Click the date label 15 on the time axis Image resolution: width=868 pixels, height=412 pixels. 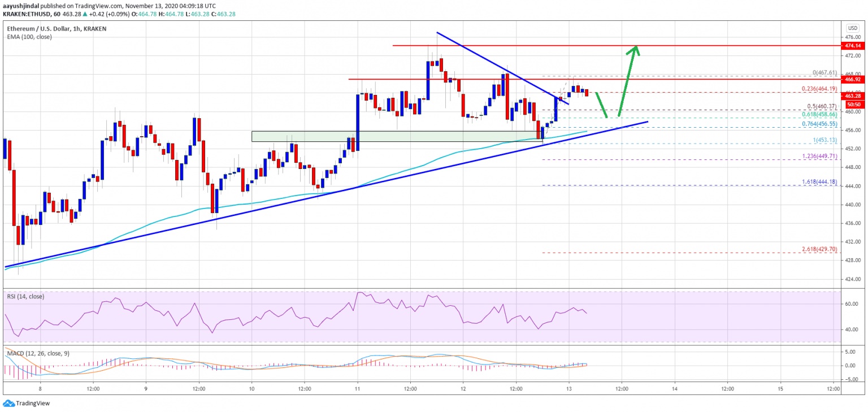780,389
